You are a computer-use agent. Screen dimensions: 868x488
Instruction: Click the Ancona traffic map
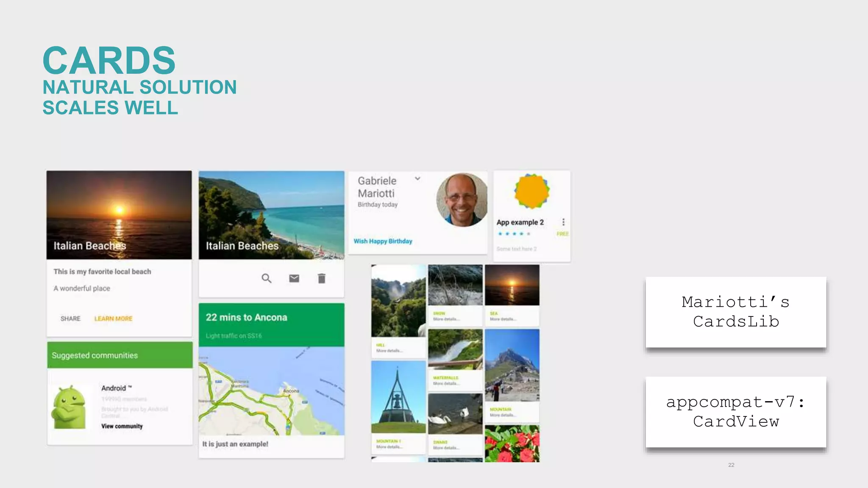(271, 391)
